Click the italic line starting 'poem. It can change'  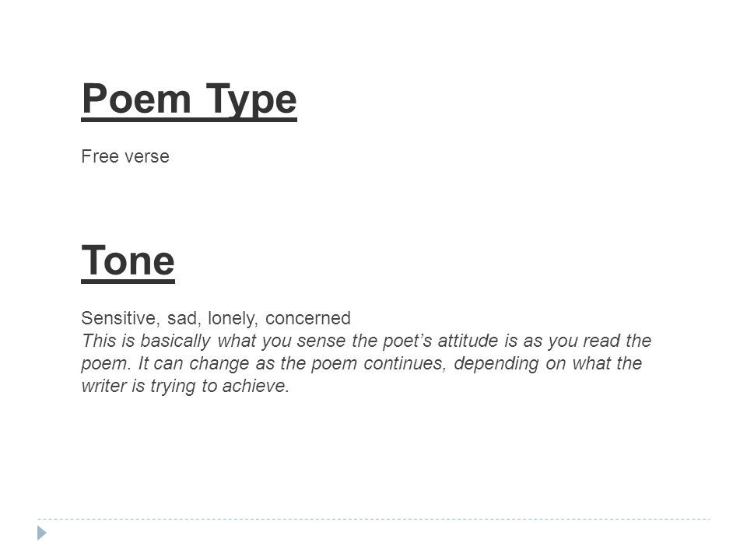pos(362,364)
